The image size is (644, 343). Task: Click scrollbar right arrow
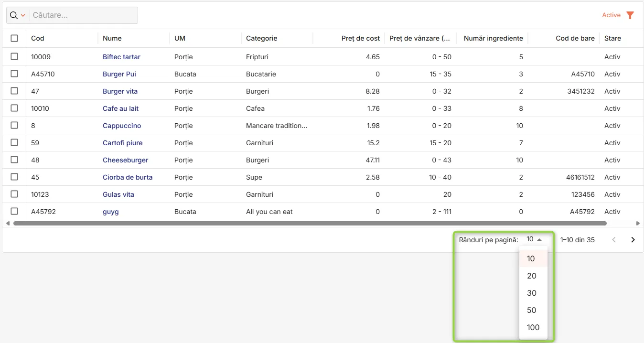click(638, 223)
